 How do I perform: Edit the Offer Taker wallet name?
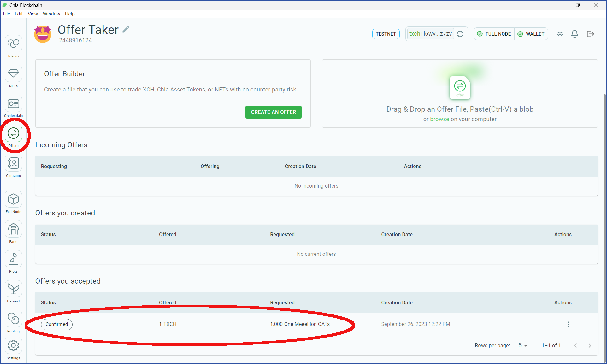coord(126,30)
